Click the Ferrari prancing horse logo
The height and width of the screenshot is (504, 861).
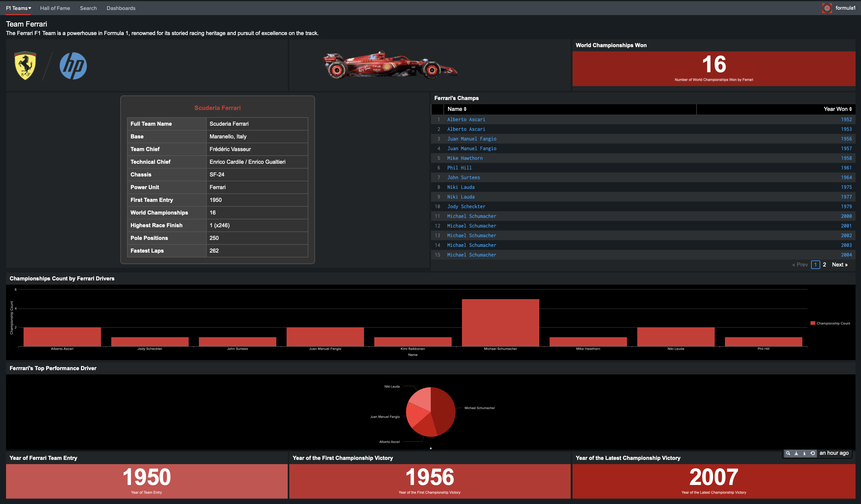[25, 66]
